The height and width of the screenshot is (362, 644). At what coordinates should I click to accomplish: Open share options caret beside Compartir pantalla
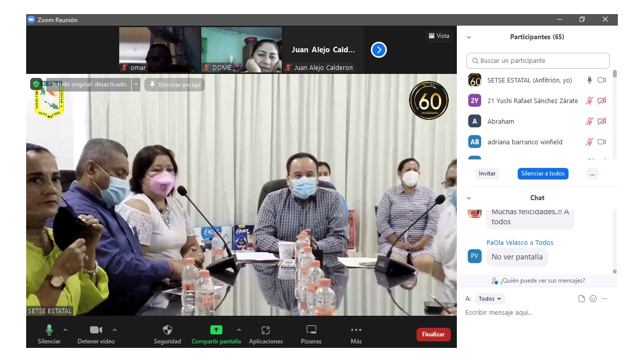239,330
